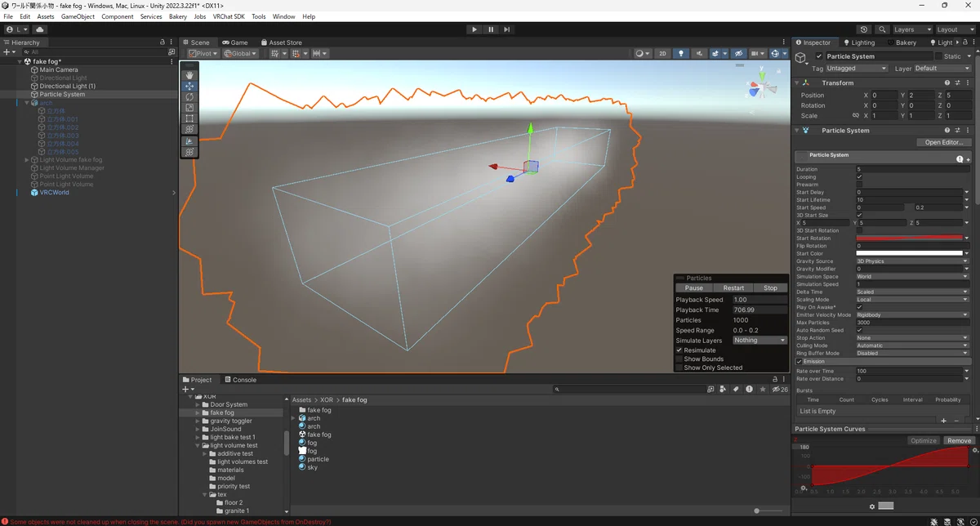Viewport: 980px width, 526px height.
Task: Toggle scene visibility eye icon
Action: 738,53
